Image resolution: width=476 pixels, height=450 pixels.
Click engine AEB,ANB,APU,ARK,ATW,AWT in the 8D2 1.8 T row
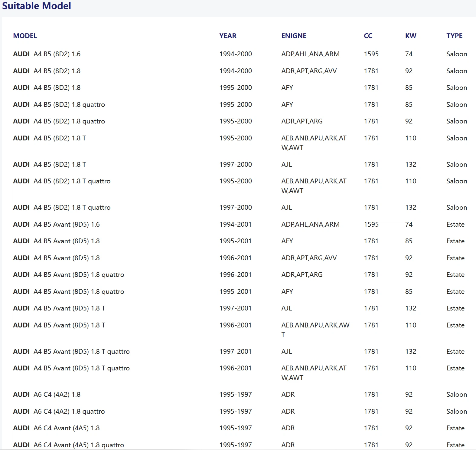click(314, 143)
